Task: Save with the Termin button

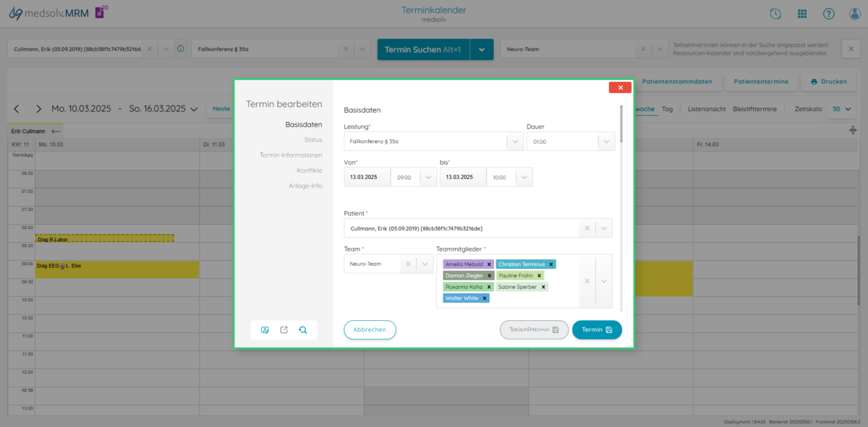Action: coord(597,329)
